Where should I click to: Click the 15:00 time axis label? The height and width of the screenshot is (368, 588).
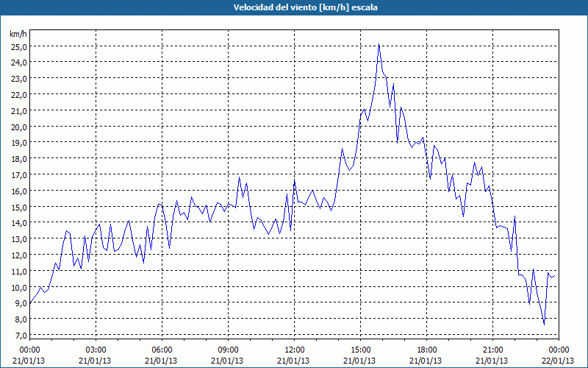click(360, 350)
